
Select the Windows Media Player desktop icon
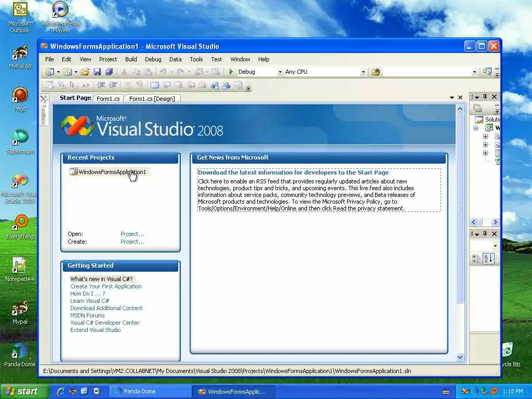60,17
